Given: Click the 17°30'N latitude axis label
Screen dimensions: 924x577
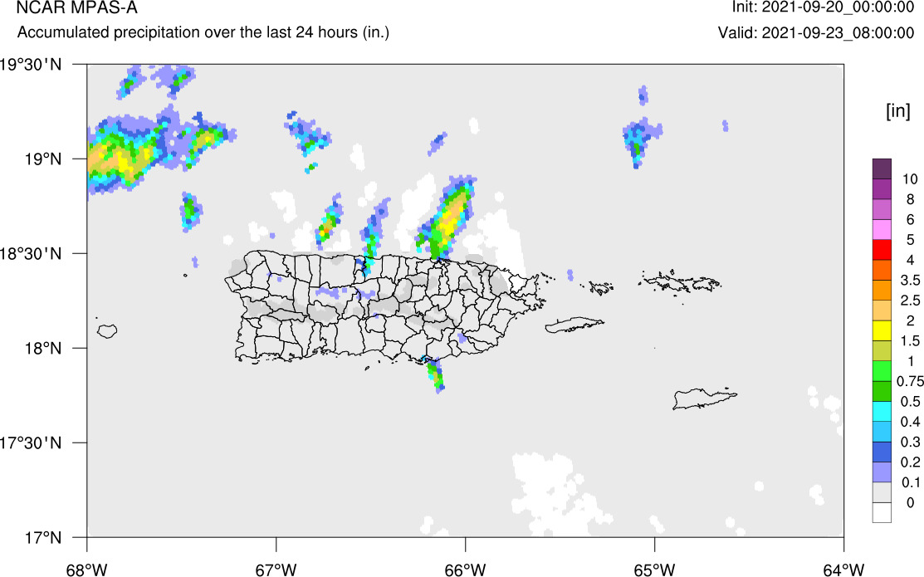Looking at the screenshot, I should tap(31, 443).
